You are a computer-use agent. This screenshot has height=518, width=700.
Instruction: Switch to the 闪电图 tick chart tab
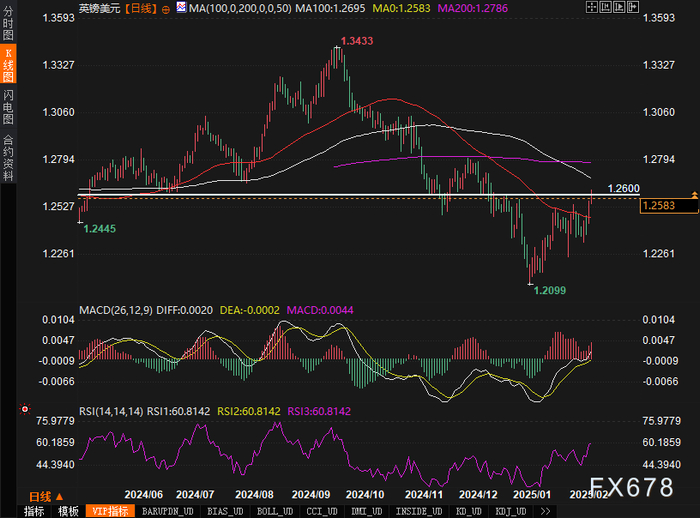point(8,107)
